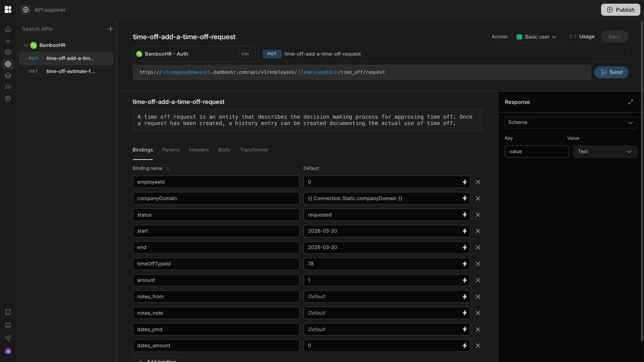This screenshot has width=644, height=362.
Task: Click lightning bolt icon for employeeId default
Action: click(465, 182)
